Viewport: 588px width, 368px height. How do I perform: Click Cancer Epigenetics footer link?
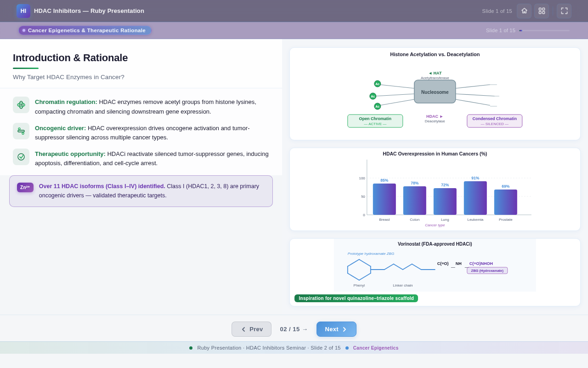pyautogui.click(x=375, y=348)
